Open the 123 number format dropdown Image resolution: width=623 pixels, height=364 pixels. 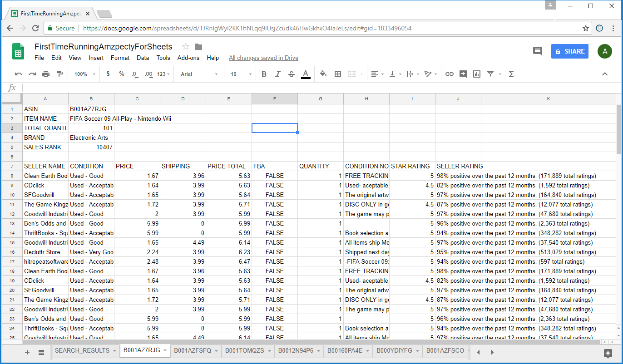163,74
